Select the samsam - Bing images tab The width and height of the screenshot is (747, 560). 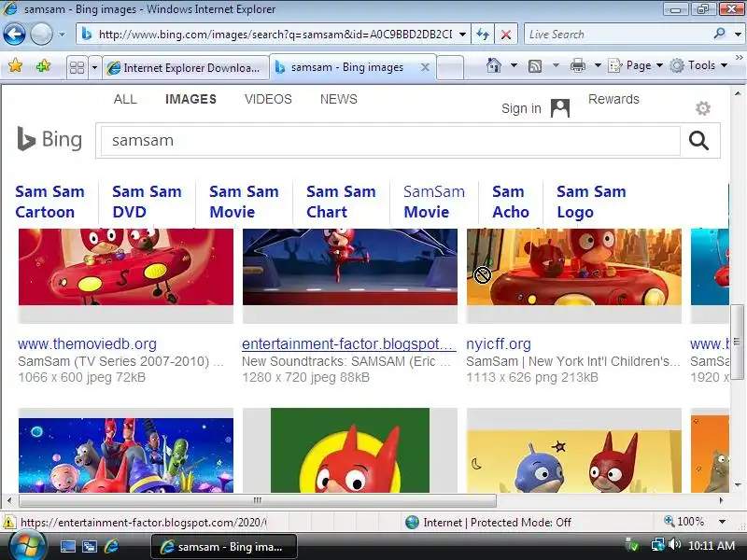(x=347, y=67)
